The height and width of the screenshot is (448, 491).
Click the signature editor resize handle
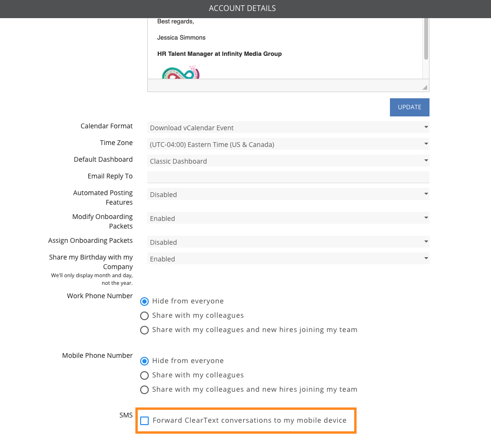pyautogui.click(x=425, y=87)
